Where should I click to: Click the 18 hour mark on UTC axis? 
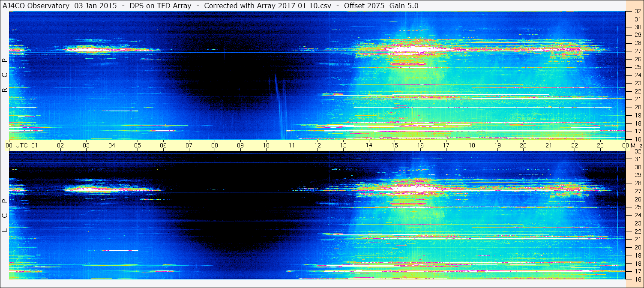tap(472, 145)
